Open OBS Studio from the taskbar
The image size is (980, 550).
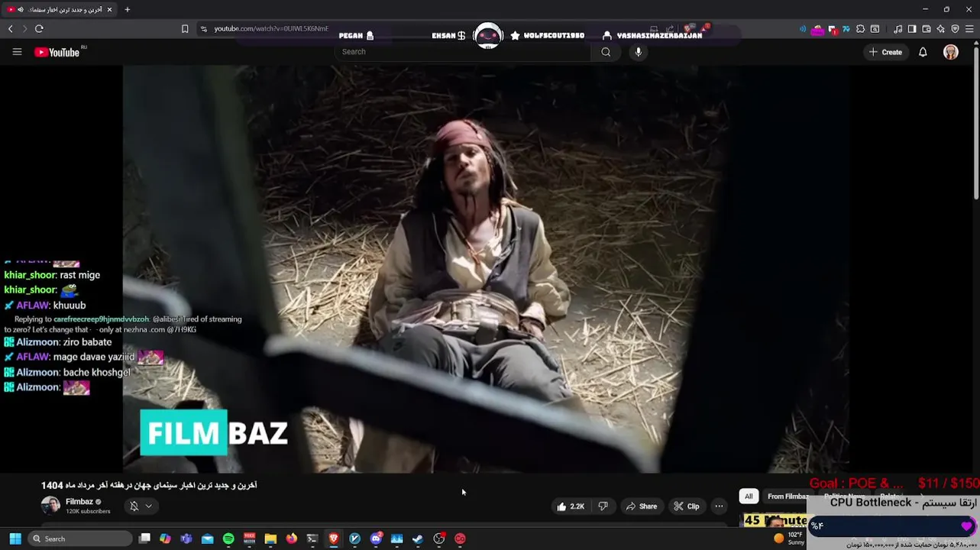click(439, 539)
